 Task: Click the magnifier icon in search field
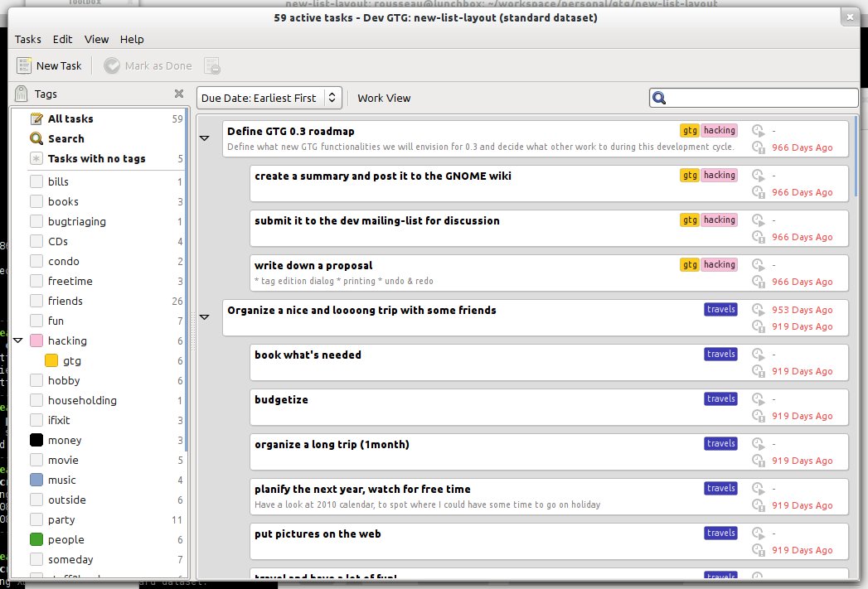660,98
